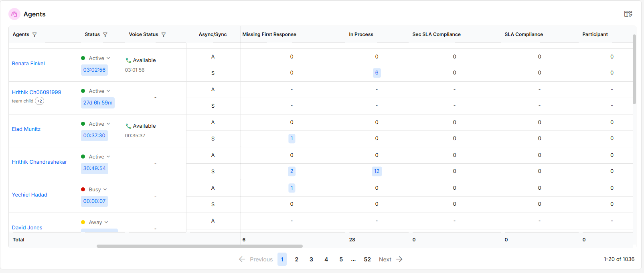Go to page 2
This screenshot has height=273, width=644.
(297, 259)
